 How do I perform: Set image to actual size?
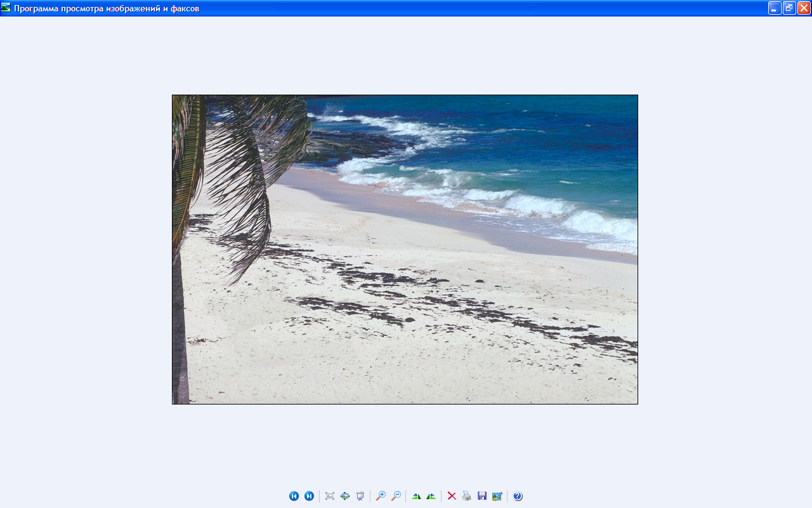[345, 496]
